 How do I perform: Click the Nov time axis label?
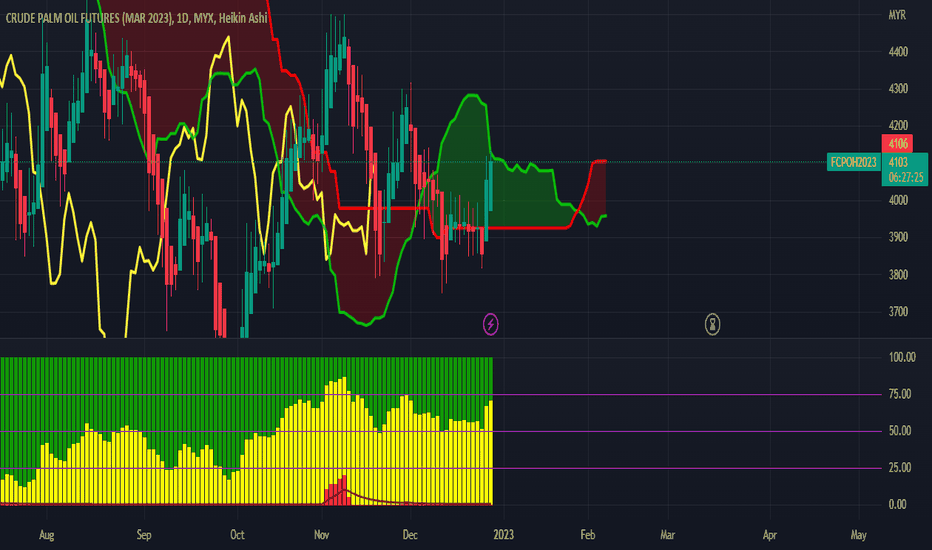322,535
